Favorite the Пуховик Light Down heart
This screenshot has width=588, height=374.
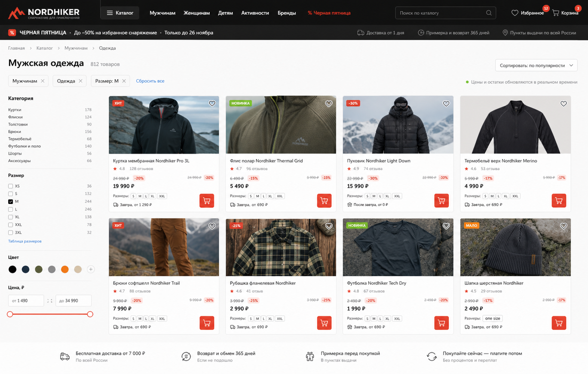446,103
